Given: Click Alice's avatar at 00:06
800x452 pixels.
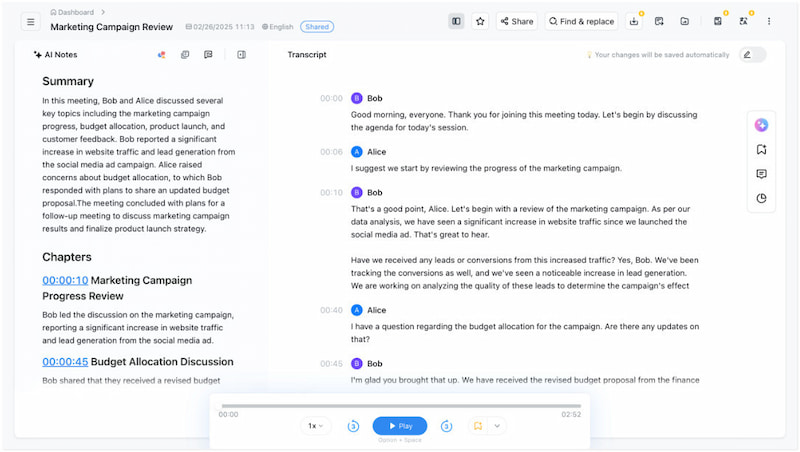Looking at the screenshot, I should [x=357, y=152].
